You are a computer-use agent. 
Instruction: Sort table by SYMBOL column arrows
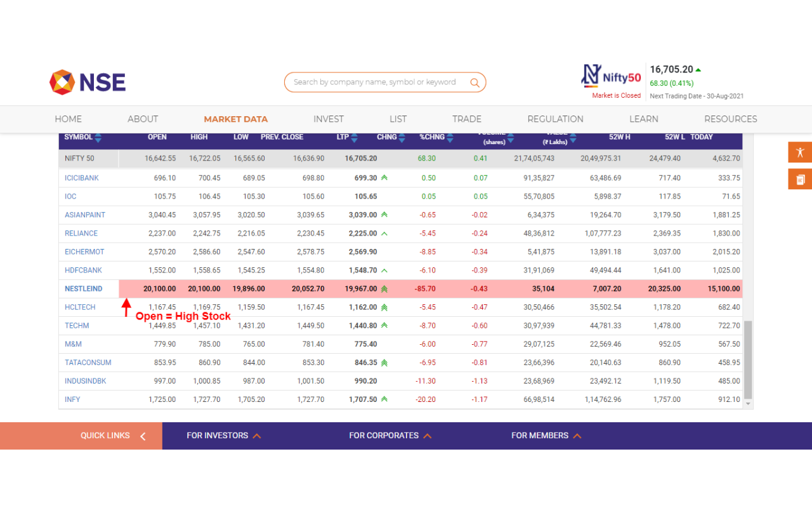[96, 137]
